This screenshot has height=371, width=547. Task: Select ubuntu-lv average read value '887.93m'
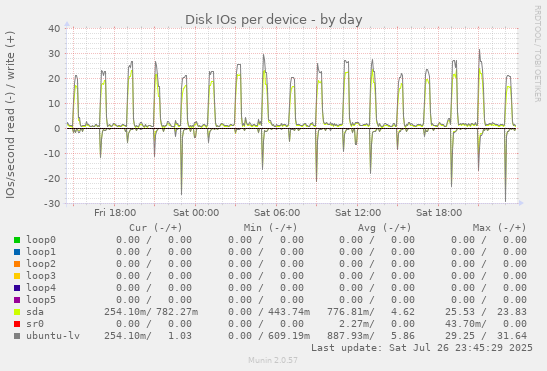pyautogui.click(x=348, y=335)
